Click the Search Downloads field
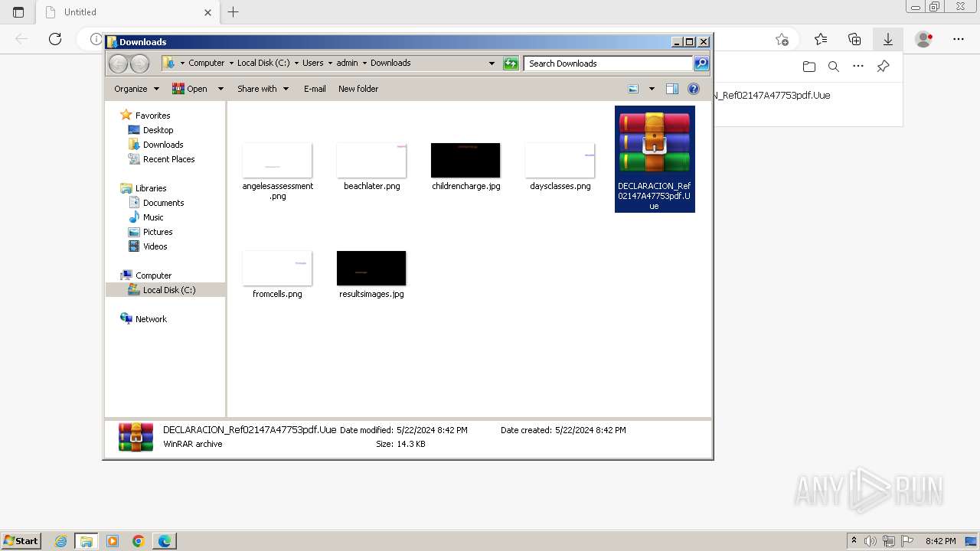 pyautogui.click(x=608, y=64)
